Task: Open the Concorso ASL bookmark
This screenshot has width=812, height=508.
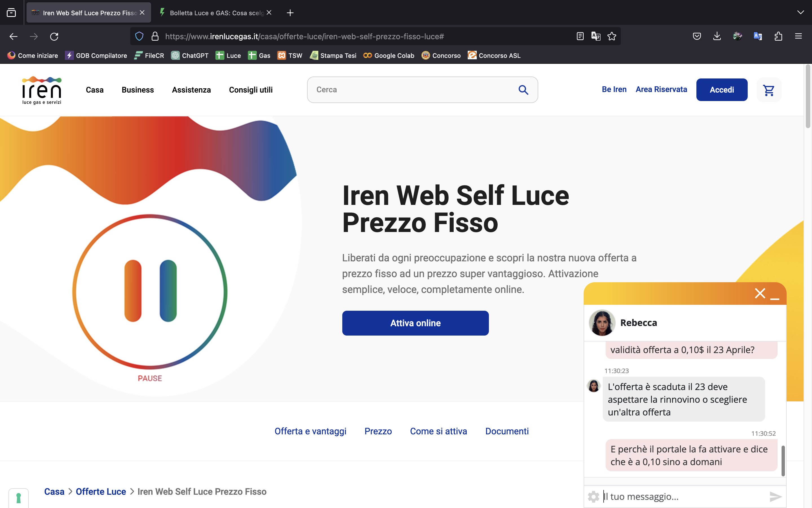Action: [x=494, y=55]
